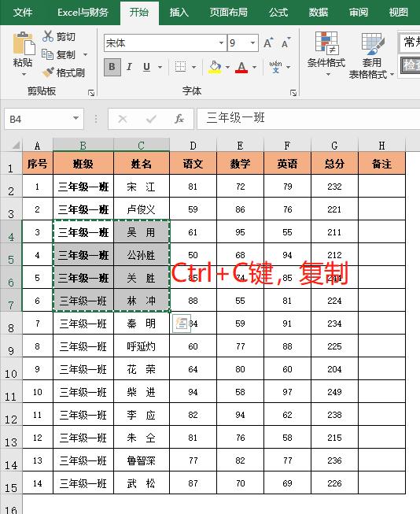420x514 pixels.
Task: Click the red font color icon
Action: 241,67
